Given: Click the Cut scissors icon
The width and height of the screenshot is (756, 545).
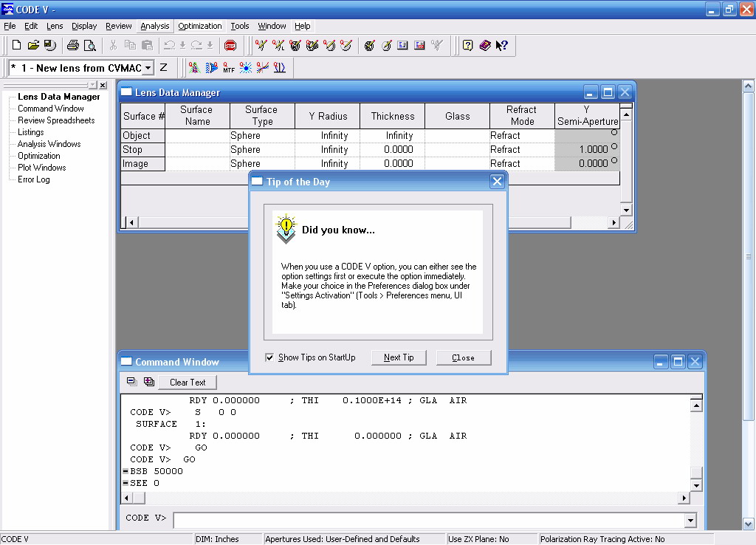Looking at the screenshot, I should click(x=113, y=45).
